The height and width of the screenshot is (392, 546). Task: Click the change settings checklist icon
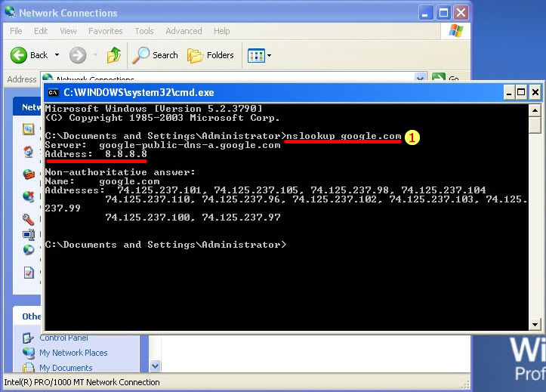(29, 272)
